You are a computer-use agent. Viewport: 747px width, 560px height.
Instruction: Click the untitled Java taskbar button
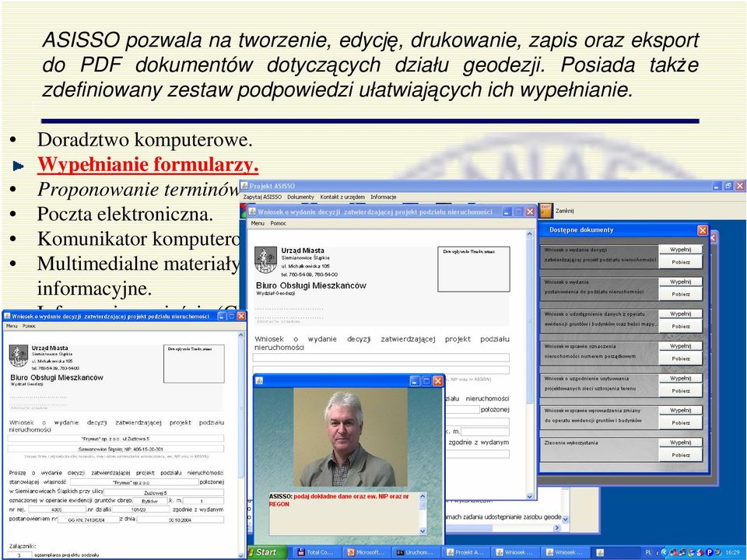pos(614,552)
